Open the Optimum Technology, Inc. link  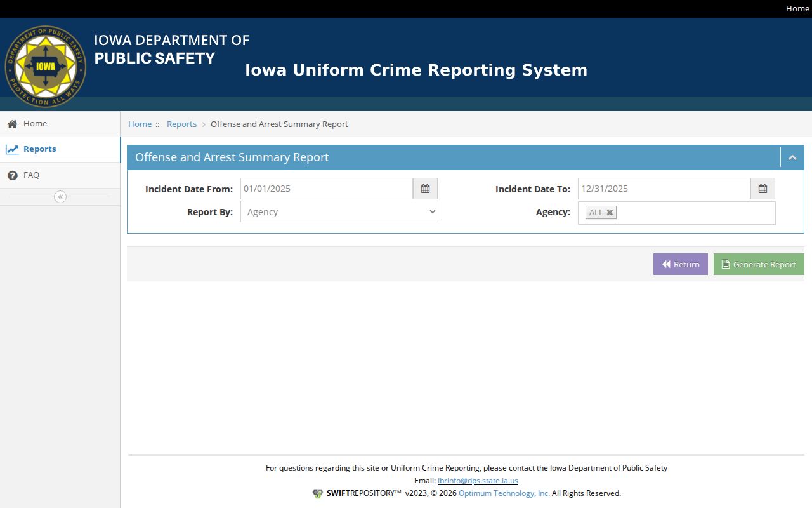coord(504,493)
